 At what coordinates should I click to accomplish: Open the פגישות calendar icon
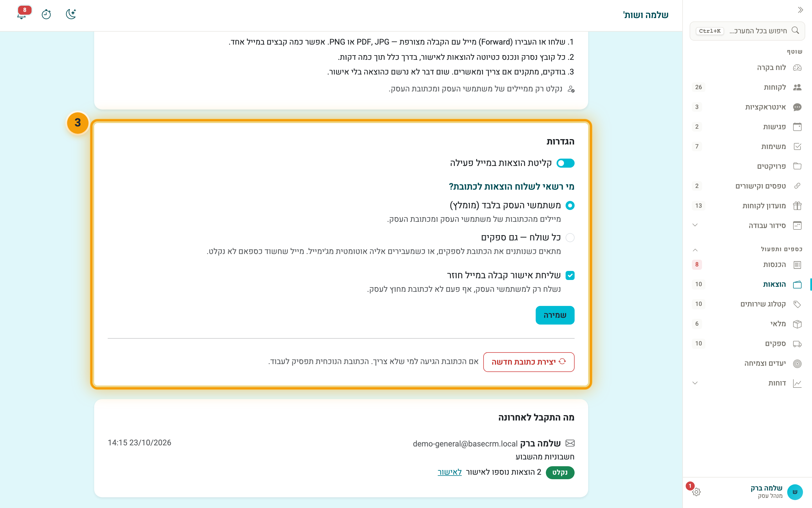[797, 127]
